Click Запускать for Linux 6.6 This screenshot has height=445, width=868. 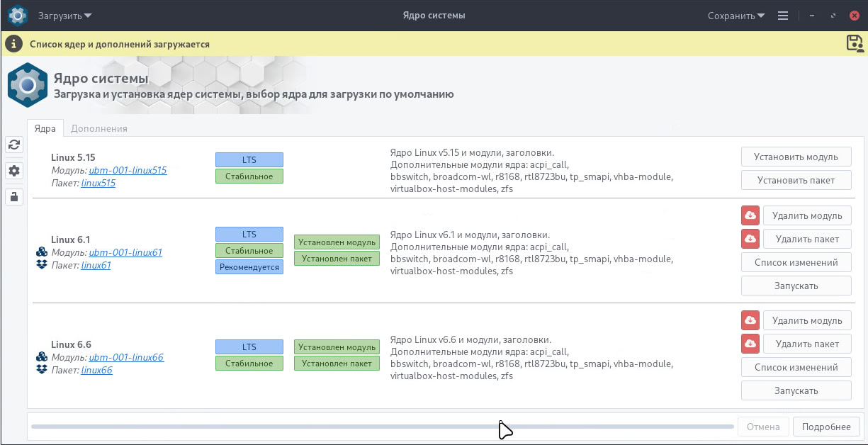pyautogui.click(x=796, y=390)
